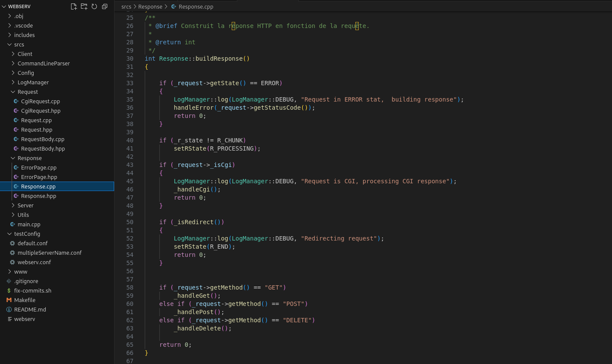This screenshot has width=612, height=364.
Task: Click the gear icon beside webserv.conf
Action: pyautogui.click(x=12, y=262)
